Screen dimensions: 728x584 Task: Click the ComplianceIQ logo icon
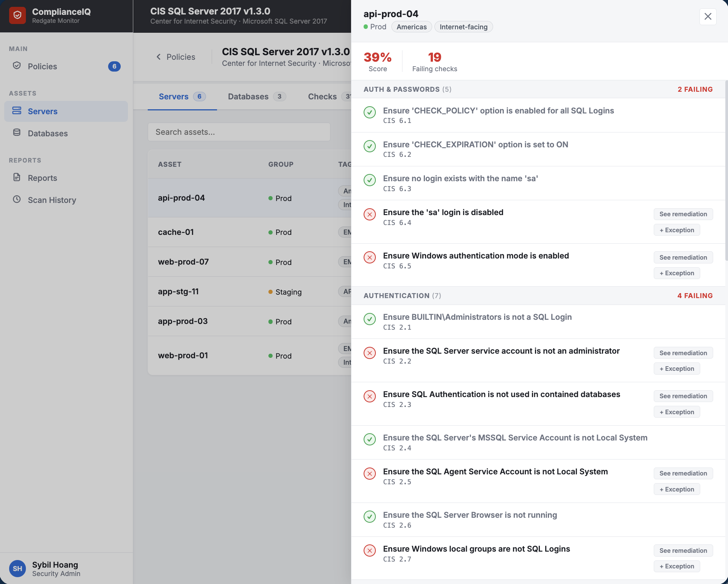[x=18, y=15]
